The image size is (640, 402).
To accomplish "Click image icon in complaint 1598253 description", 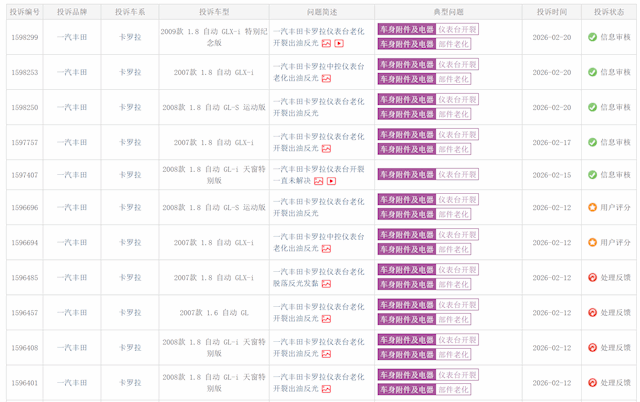I will coord(326,79).
